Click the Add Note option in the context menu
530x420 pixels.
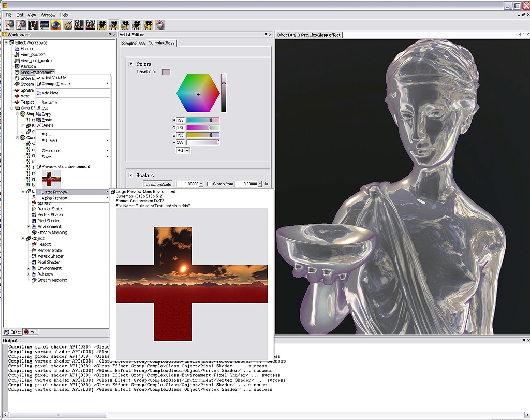[51, 93]
